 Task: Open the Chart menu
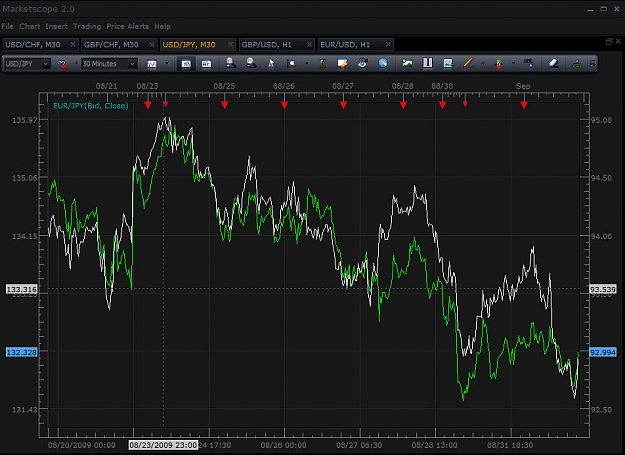click(29, 26)
